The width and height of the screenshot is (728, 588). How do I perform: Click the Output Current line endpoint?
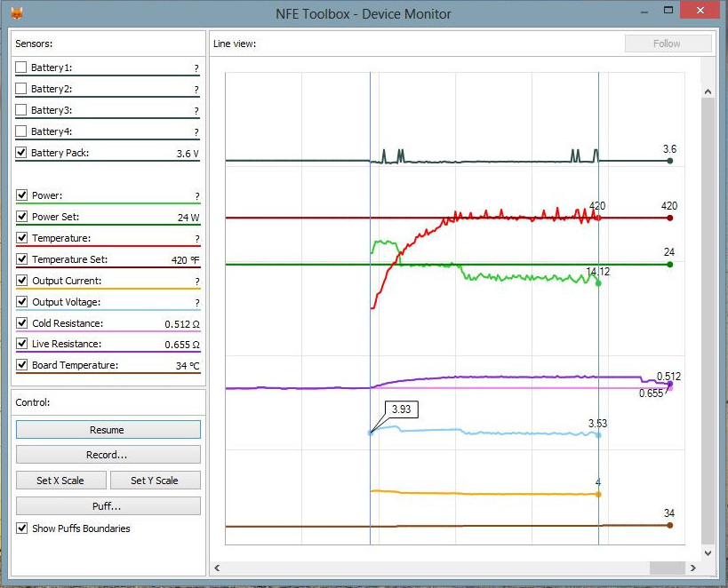tap(598, 494)
